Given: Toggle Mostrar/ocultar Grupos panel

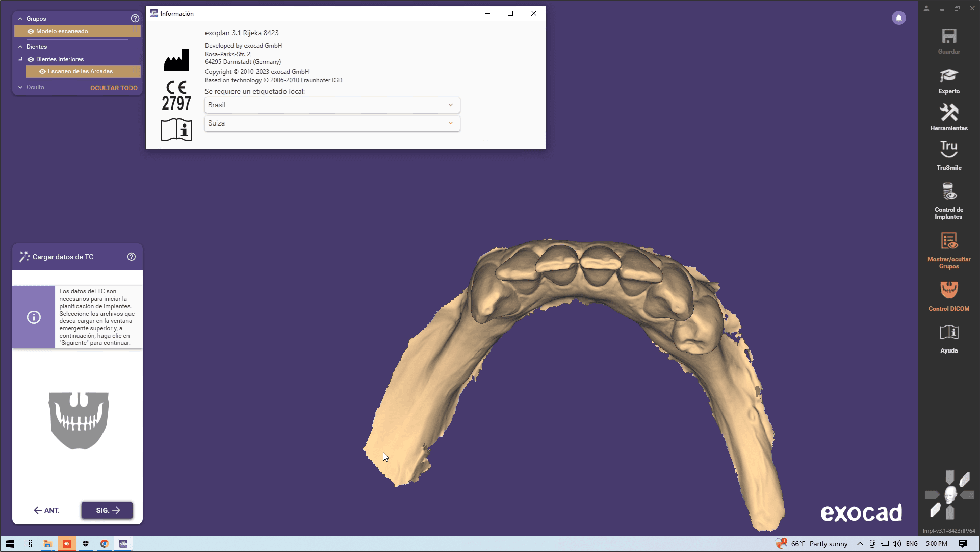Looking at the screenshot, I should (x=948, y=250).
